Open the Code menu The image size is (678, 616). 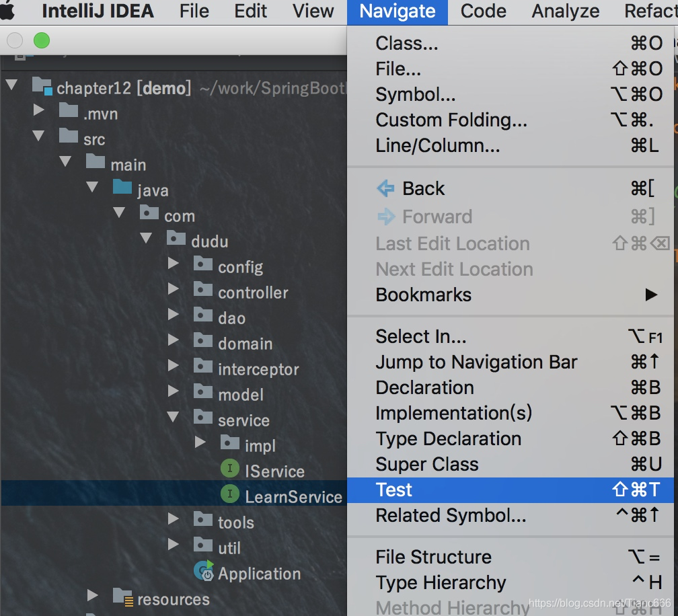pyautogui.click(x=484, y=11)
